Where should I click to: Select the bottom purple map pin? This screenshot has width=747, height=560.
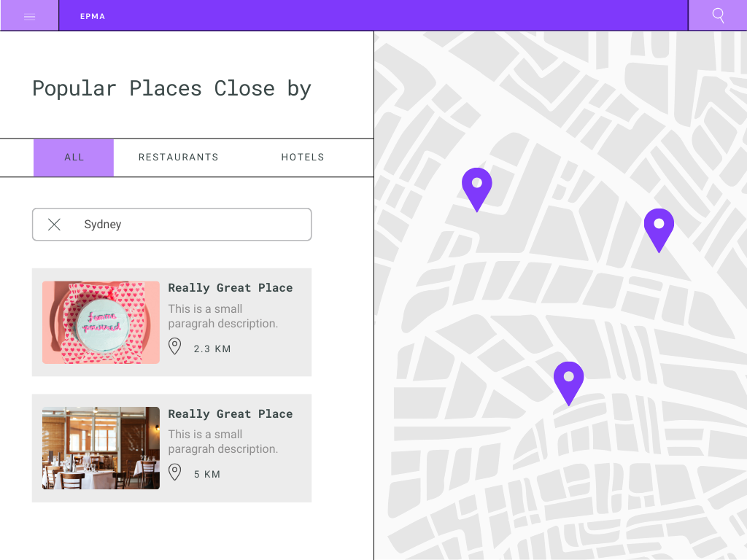pyautogui.click(x=568, y=384)
